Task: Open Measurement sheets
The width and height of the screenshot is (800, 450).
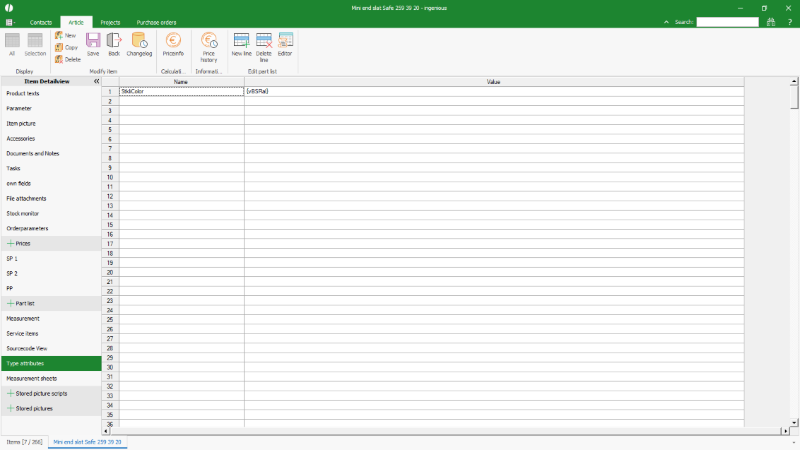Action: [51, 379]
